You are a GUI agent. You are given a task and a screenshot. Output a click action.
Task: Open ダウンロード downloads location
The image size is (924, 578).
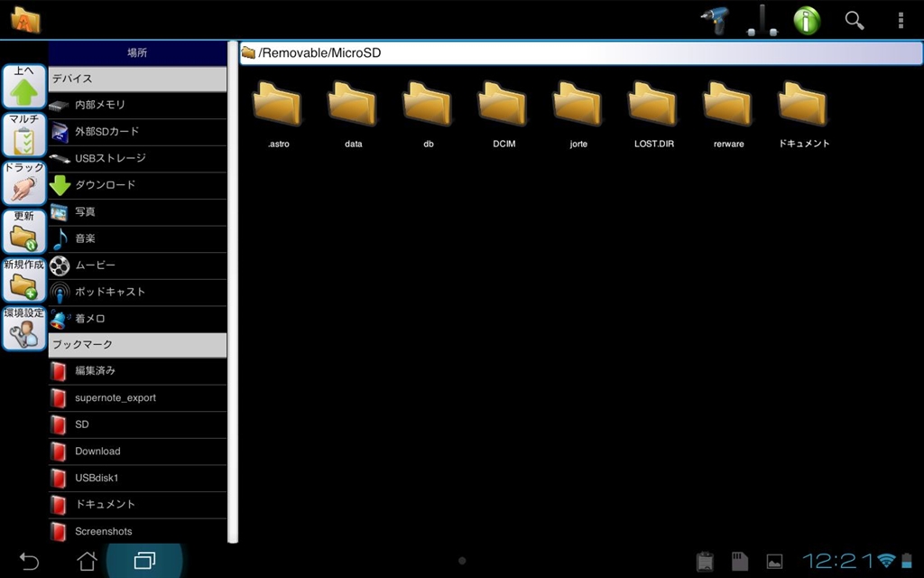(137, 185)
